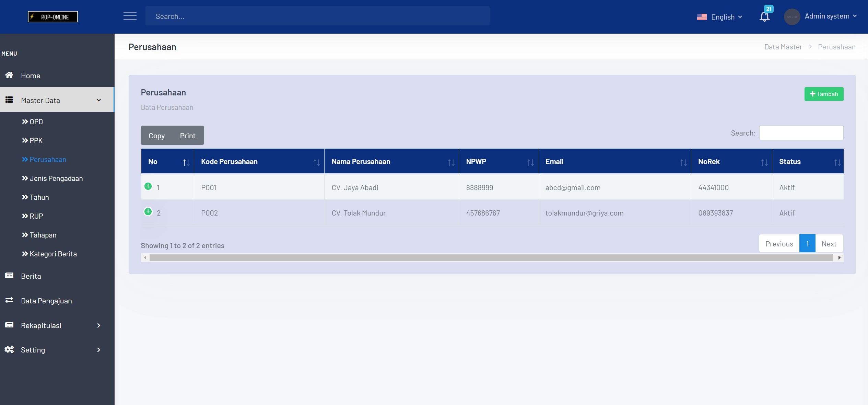Expand the Rekapitulasi submenu chevron
Screen dimensions: 868x405
[x=99, y=325]
